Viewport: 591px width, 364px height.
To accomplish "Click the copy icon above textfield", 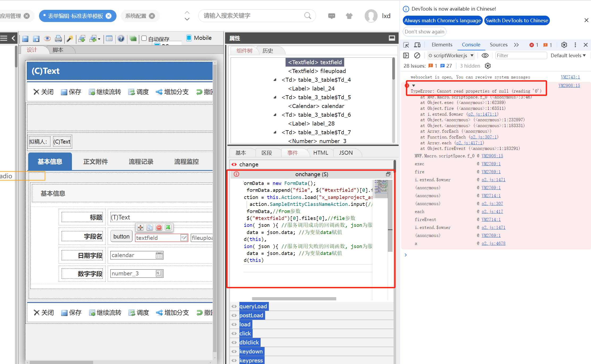I will [150, 227].
